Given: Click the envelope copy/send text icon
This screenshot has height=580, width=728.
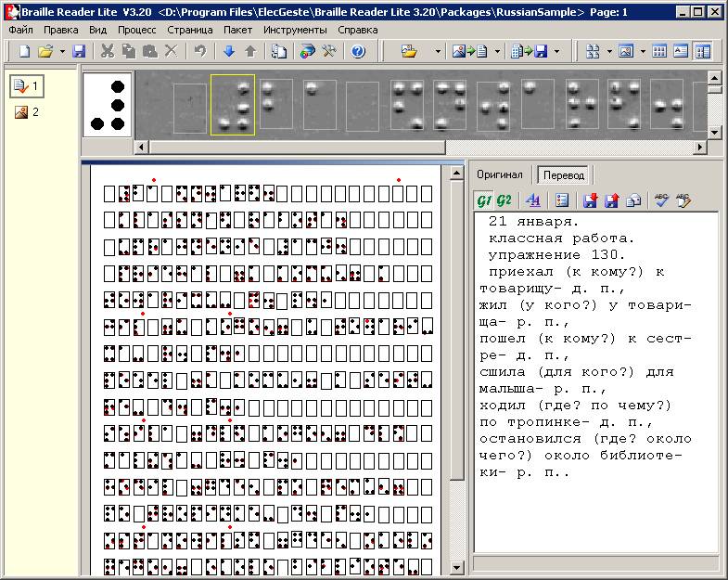Looking at the screenshot, I should pos(633,200).
